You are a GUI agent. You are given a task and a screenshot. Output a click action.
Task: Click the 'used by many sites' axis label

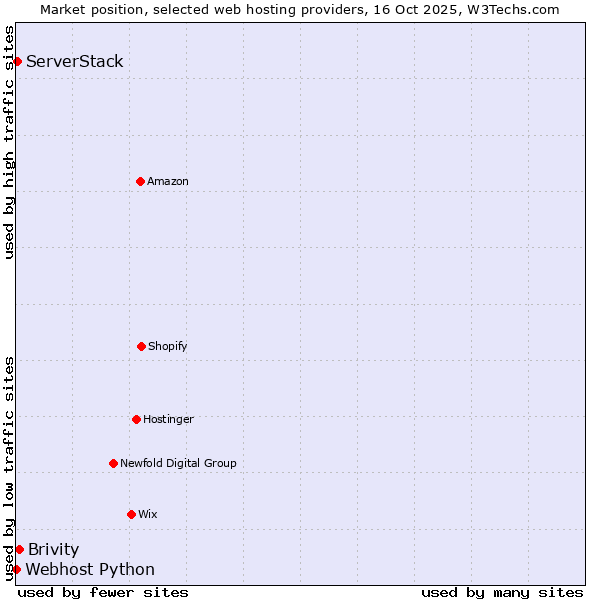502,592
